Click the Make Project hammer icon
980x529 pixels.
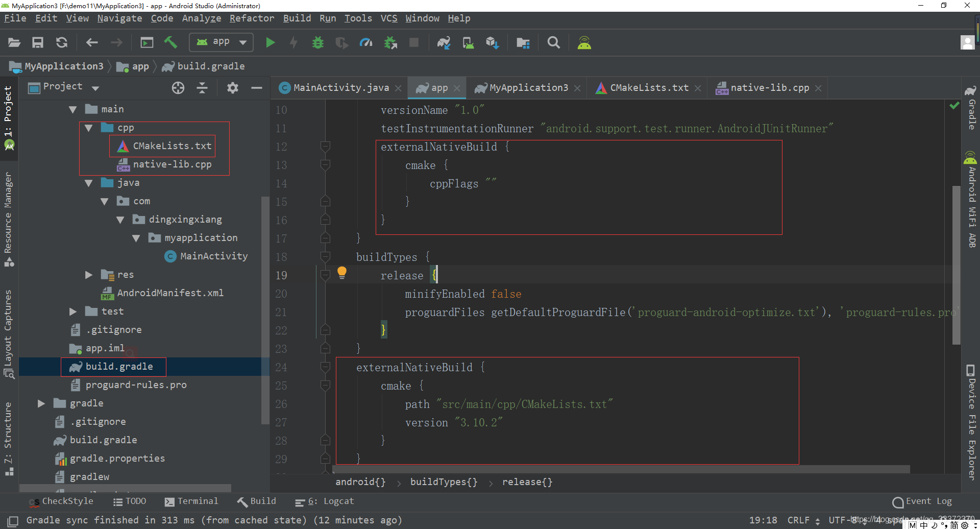pos(170,42)
